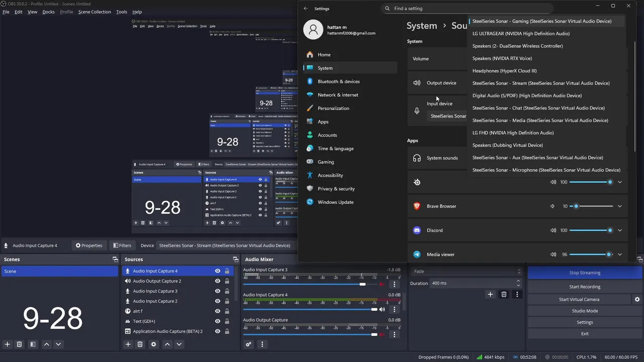
Task: Select LG ULTRAGEAR NVIDIA audio device
Action: coord(521,34)
